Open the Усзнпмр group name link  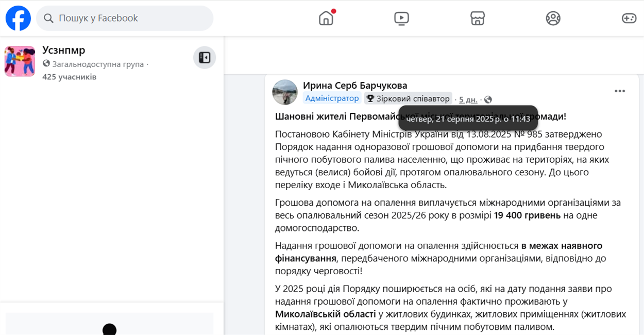[64, 50]
